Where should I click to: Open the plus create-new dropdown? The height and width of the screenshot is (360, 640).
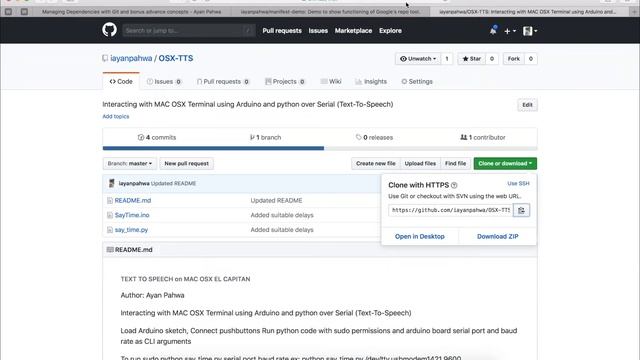(x=510, y=31)
